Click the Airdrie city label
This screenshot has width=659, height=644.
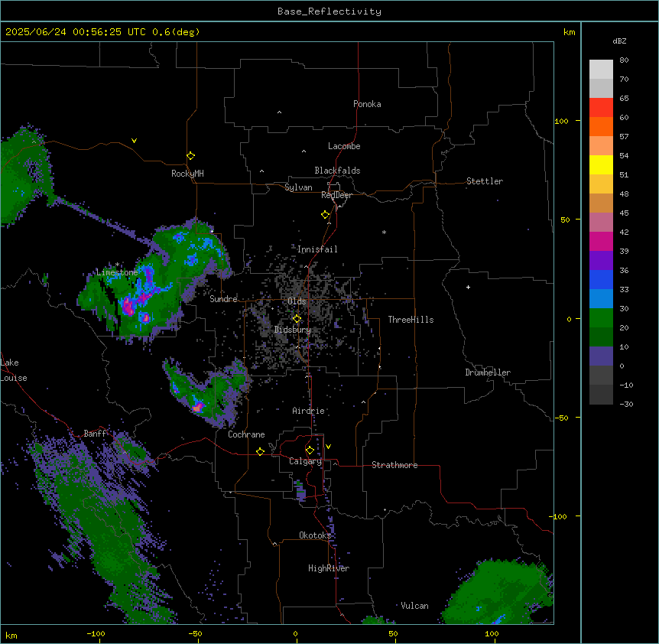coord(308,411)
